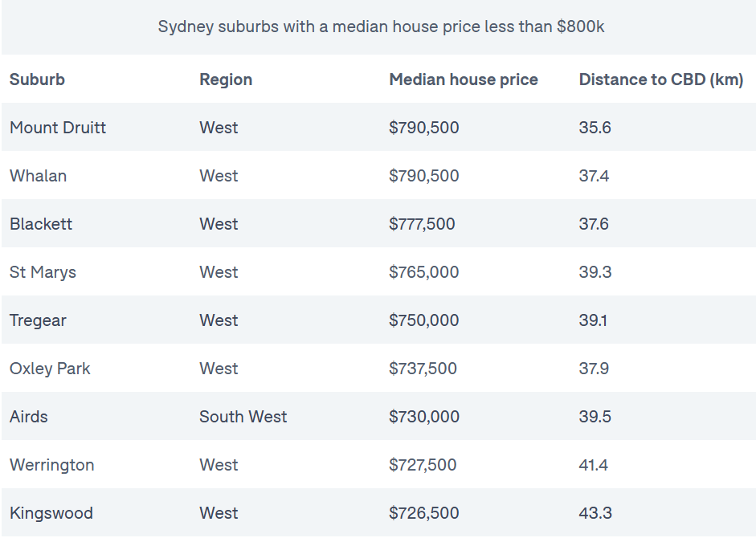Click the table title about Sydney suburbs
The image size is (756, 538).
381,26
